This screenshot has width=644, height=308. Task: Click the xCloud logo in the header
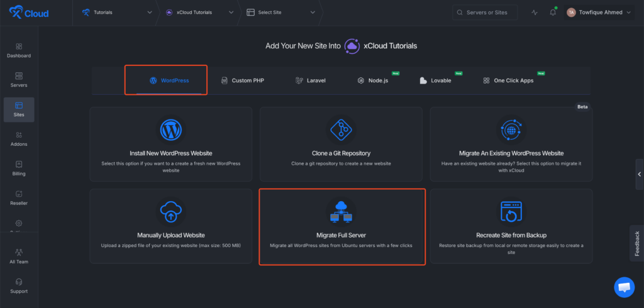(x=28, y=13)
